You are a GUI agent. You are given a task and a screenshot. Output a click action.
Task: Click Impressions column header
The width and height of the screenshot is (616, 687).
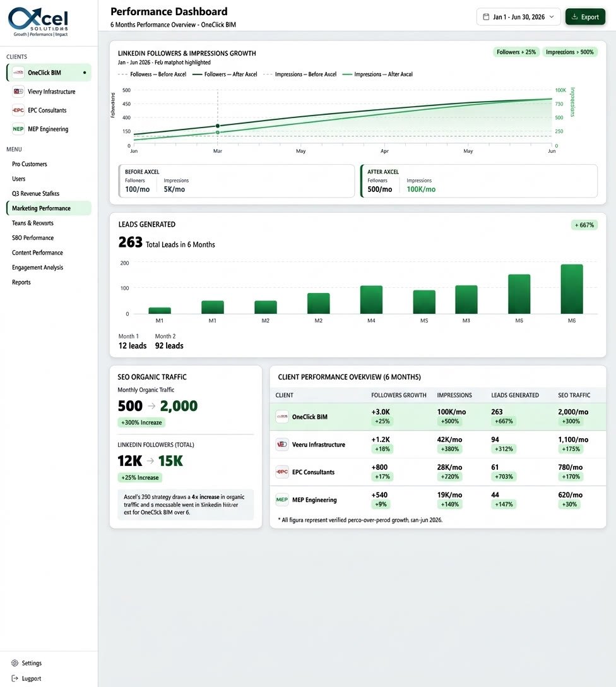(454, 395)
